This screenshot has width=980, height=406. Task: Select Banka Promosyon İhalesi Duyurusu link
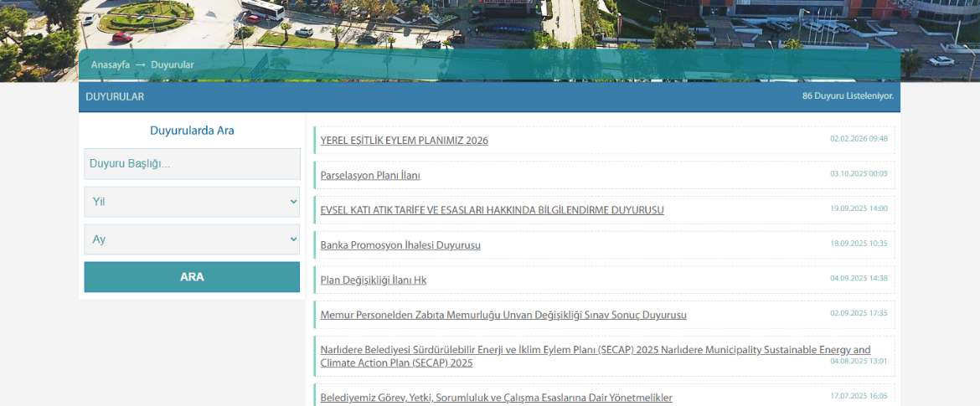tap(400, 245)
